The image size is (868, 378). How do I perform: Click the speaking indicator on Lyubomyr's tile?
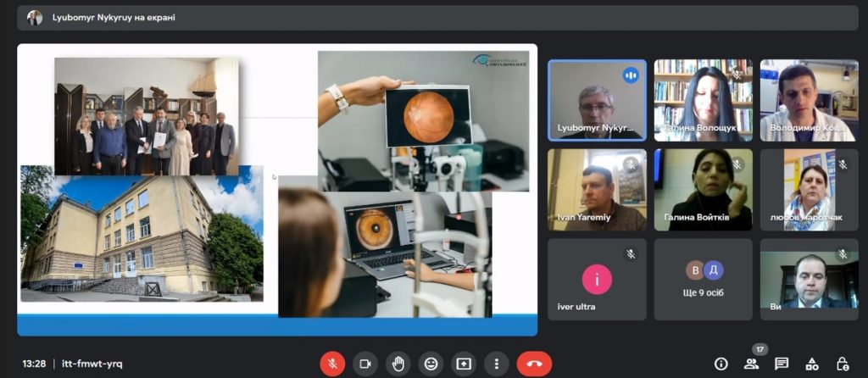(x=630, y=75)
